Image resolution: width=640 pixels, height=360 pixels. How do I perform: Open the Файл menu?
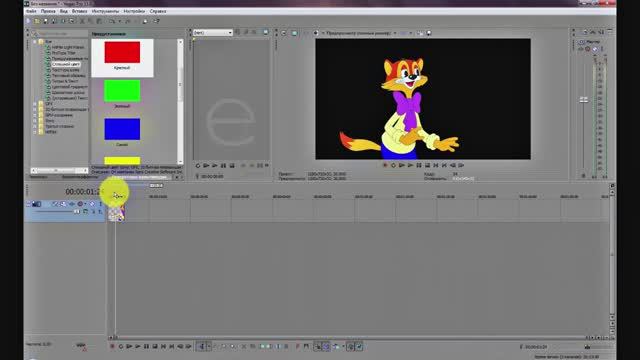31,11
